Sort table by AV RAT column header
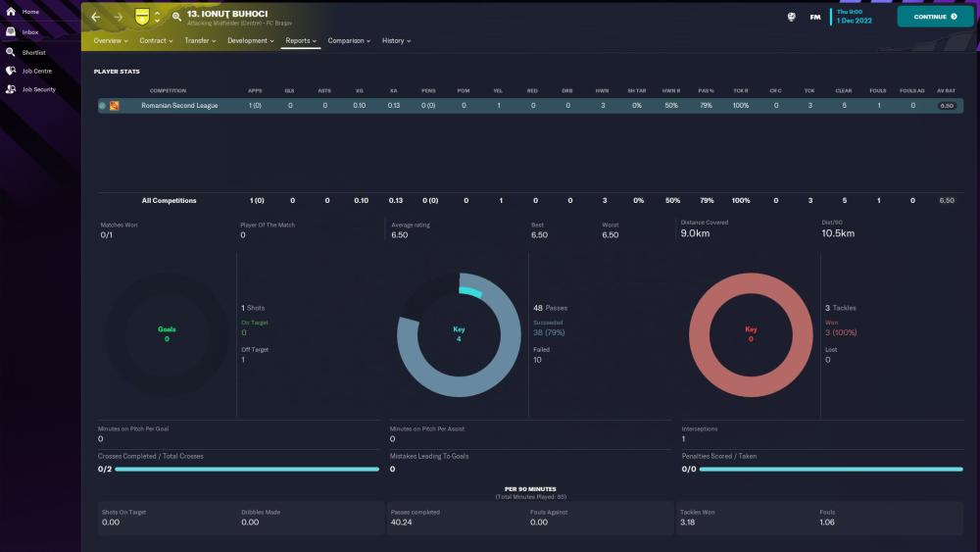 [x=946, y=90]
